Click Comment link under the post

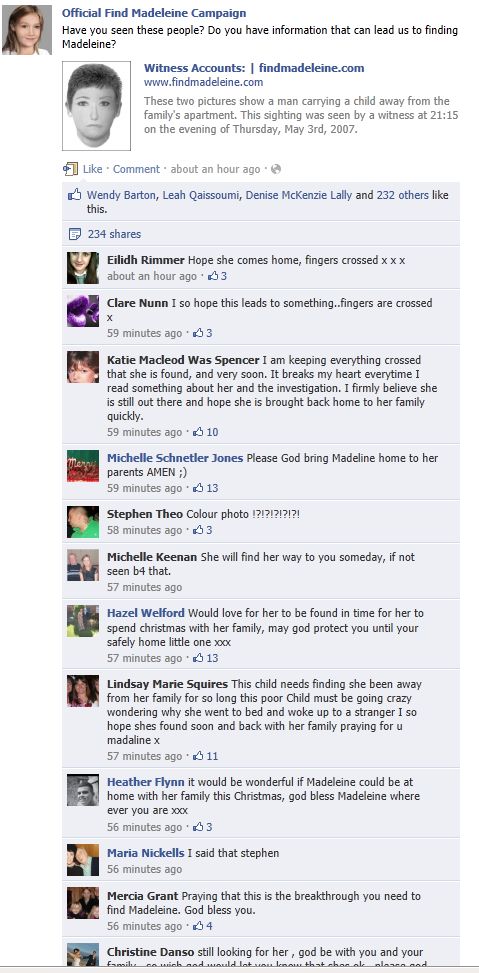point(136,169)
